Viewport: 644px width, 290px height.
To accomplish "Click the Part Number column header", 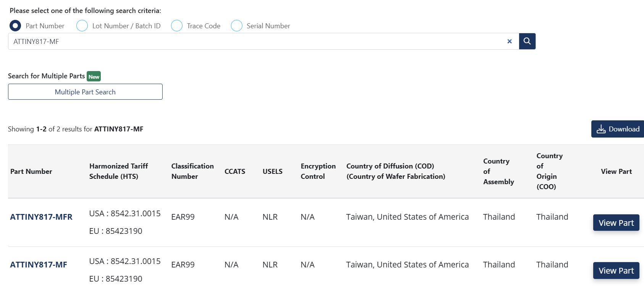I will [x=31, y=172].
